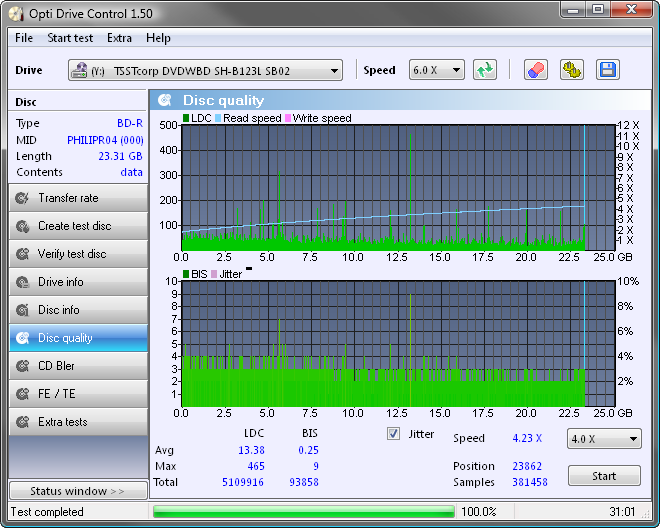Click the green LDC legend swatch
The height and width of the screenshot is (528, 660).
pos(186,118)
